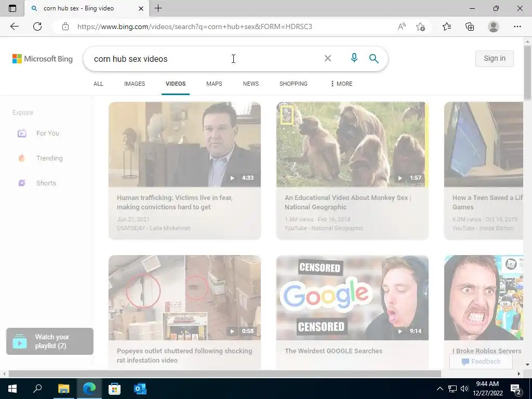Switch to MAPS results tab
This screenshot has width=532, height=399.
[x=214, y=84]
